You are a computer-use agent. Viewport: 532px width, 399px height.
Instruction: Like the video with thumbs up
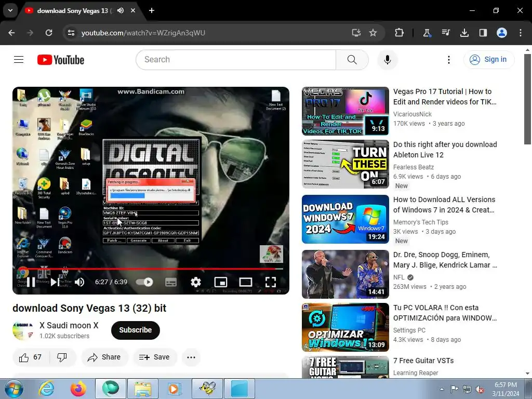tap(30, 357)
